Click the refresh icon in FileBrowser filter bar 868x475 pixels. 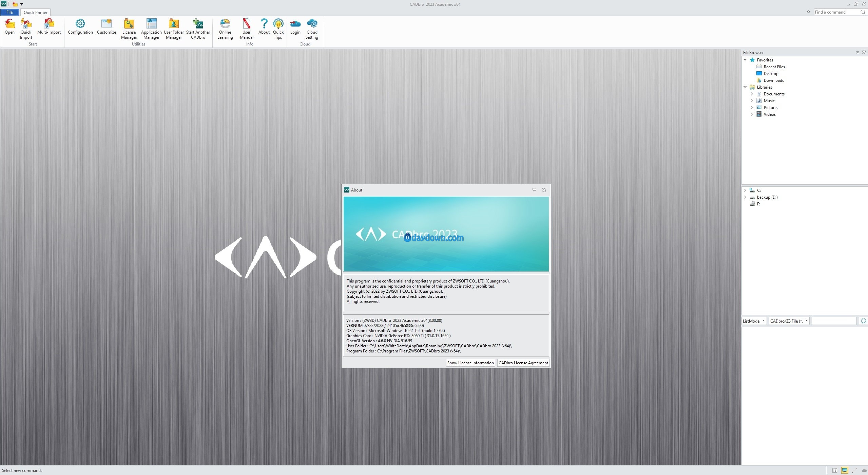tap(863, 321)
